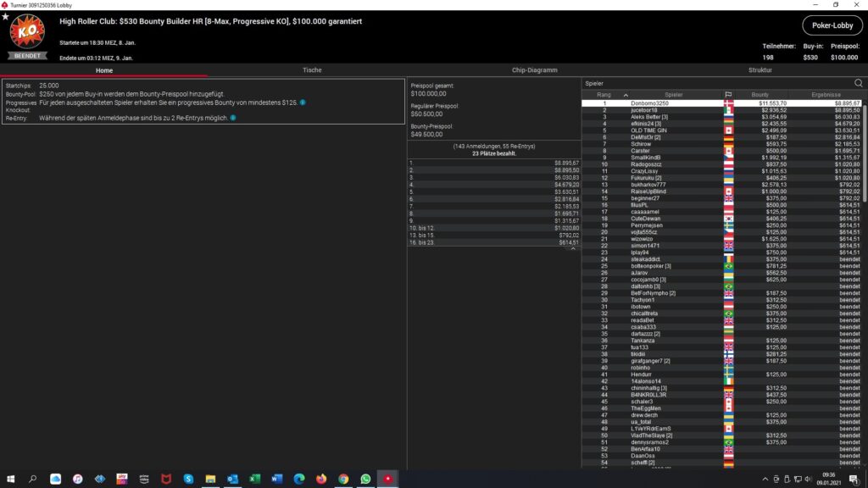Open the player search magnifier

click(x=858, y=83)
